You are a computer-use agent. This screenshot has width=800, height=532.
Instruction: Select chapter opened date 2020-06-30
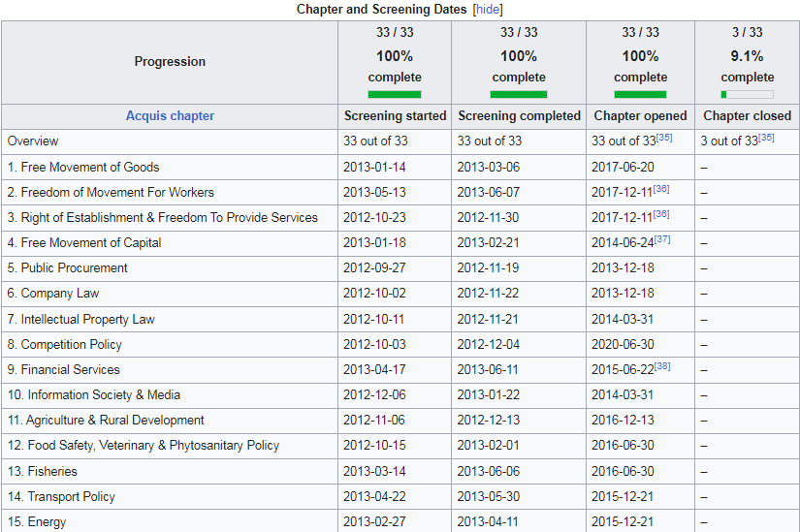click(x=623, y=345)
